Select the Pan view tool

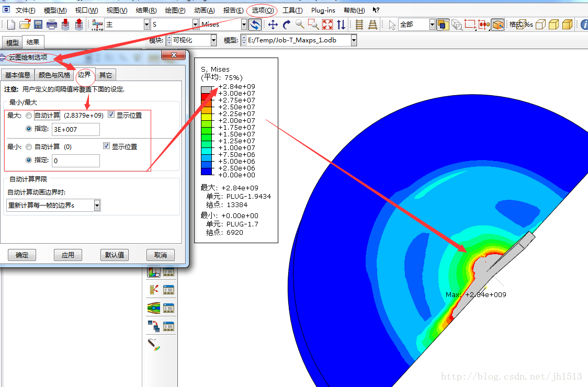(273, 25)
